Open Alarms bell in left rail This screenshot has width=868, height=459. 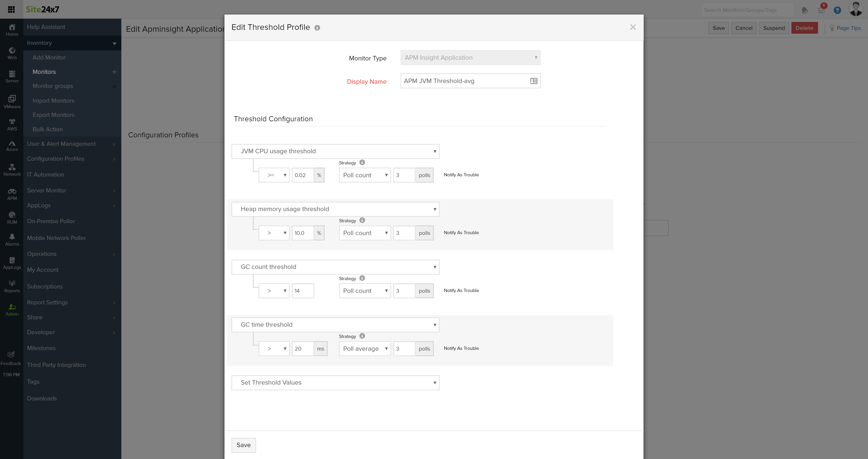[12, 240]
